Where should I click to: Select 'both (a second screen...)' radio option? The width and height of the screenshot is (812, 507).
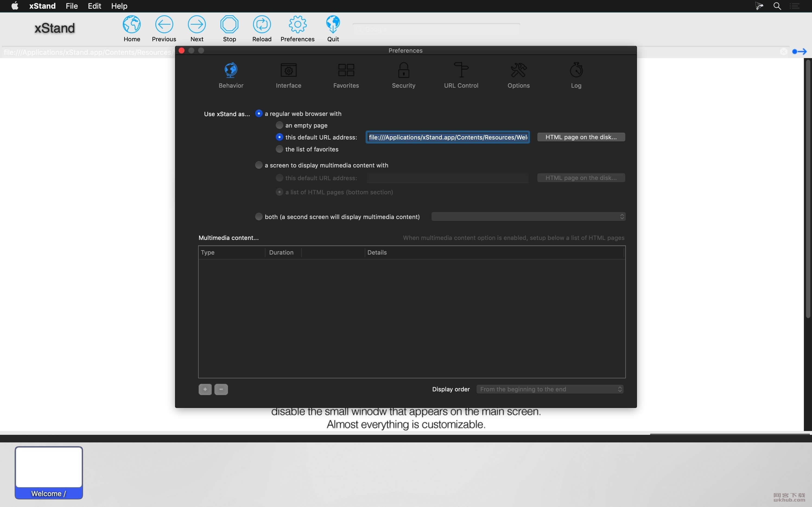tap(258, 217)
